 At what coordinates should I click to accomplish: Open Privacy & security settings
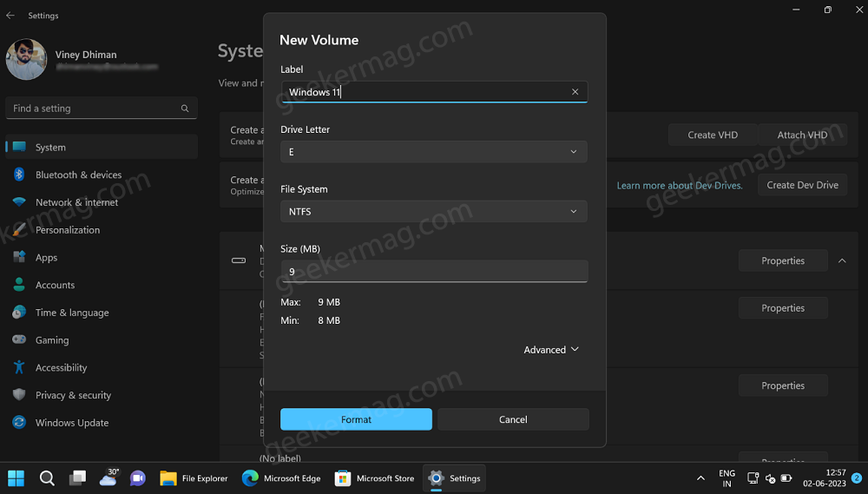[x=102, y=395]
